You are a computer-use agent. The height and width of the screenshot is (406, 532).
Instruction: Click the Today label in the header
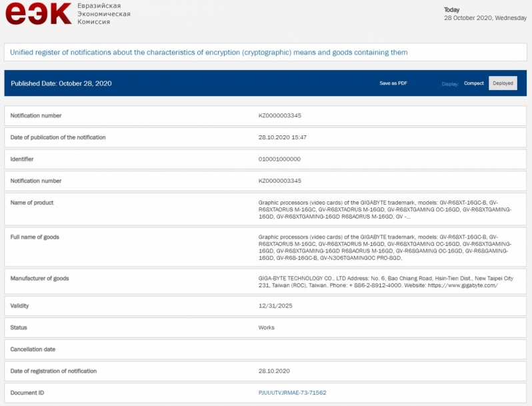pos(451,10)
